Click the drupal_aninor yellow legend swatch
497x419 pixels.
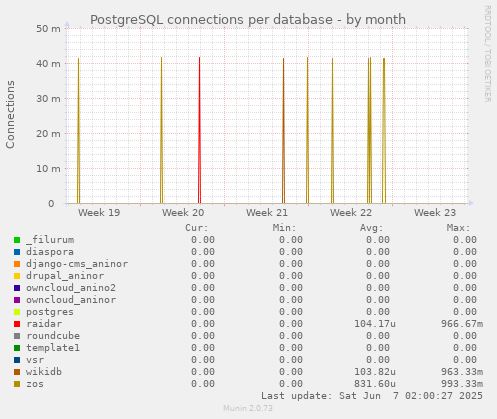point(17,276)
